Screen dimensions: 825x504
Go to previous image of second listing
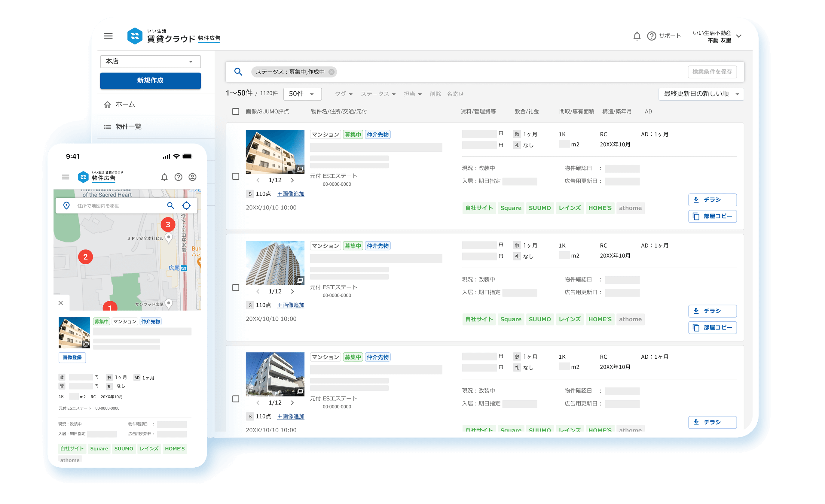pyautogui.click(x=258, y=291)
